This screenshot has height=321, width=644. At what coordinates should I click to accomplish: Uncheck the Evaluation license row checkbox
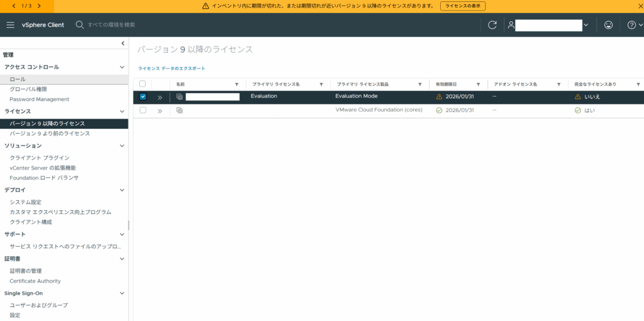tap(143, 97)
